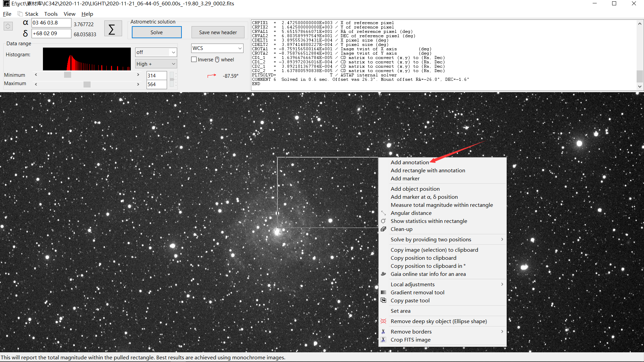
Task: Click the Remove borders scissors icon
Action: pyautogui.click(x=383, y=331)
